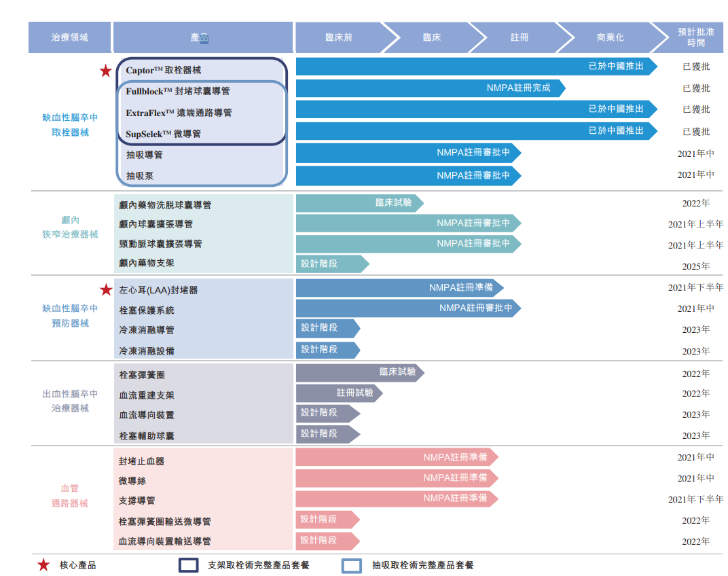
Task: Click the dark blue 支架取栓術 legend box
Action: 188,564
